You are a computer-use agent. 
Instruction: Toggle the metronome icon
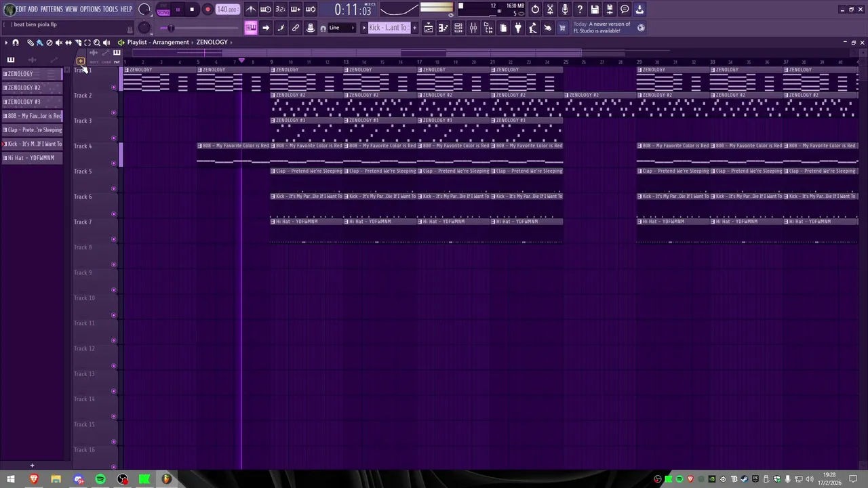[251, 9]
